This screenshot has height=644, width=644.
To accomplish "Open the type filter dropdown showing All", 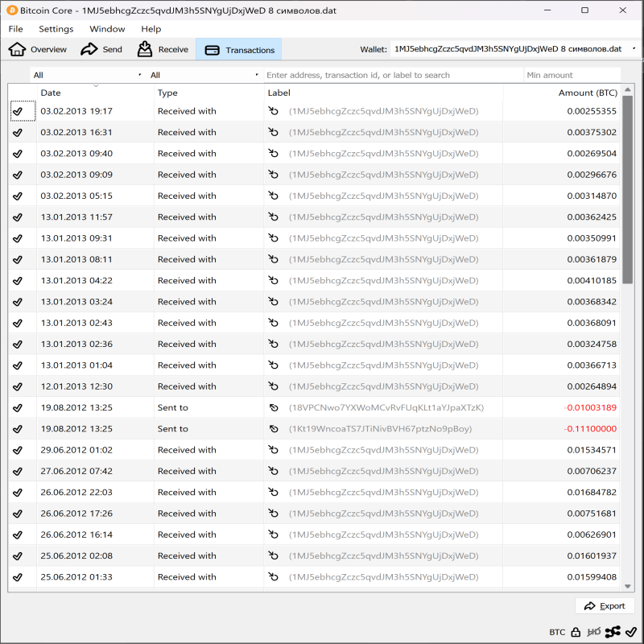I will coord(204,75).
